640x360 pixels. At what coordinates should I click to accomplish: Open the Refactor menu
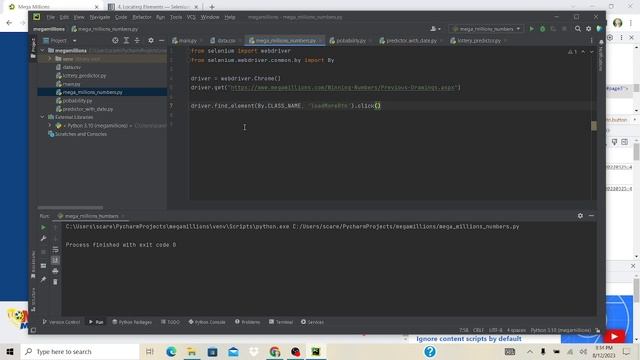[142, 17]
